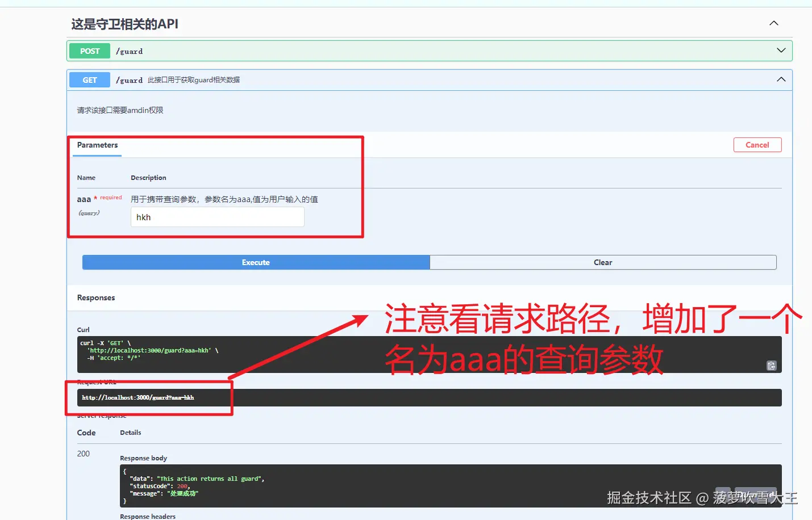Open the GET /guard path link
Screen dimensions: 812x520
(x=129, y=79)
